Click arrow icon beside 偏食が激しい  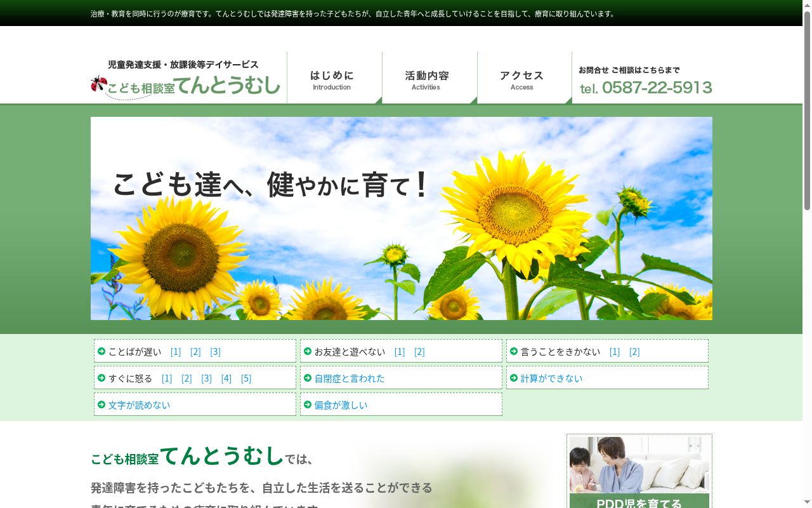click(308, 404)
